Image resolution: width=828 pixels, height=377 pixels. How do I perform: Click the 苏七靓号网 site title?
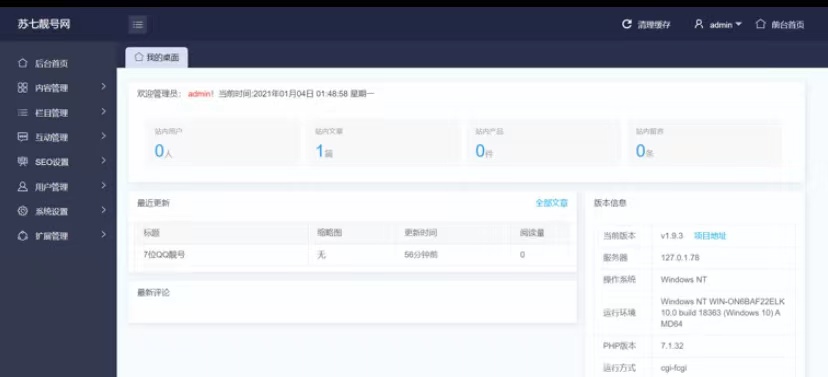[44, 24]
